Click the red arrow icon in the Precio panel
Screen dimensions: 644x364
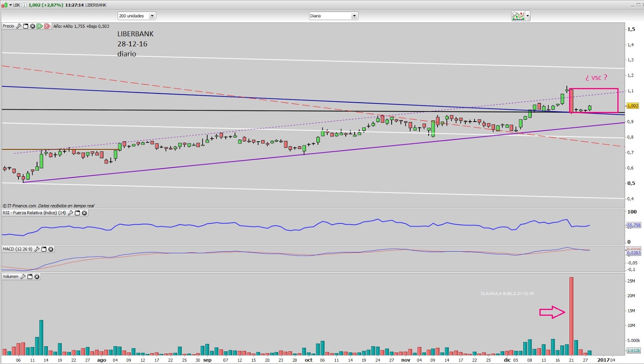pyautogui.click(x=47, y=26)
